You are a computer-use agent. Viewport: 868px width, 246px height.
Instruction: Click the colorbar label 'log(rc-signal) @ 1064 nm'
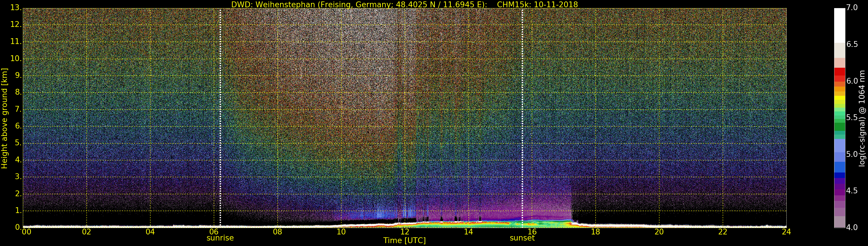click(862, 118)
